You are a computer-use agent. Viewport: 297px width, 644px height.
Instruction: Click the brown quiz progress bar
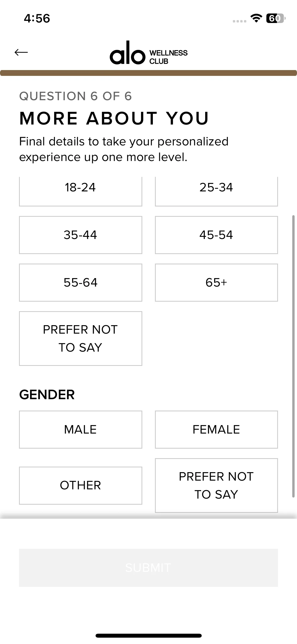click(x=148, y=73)
